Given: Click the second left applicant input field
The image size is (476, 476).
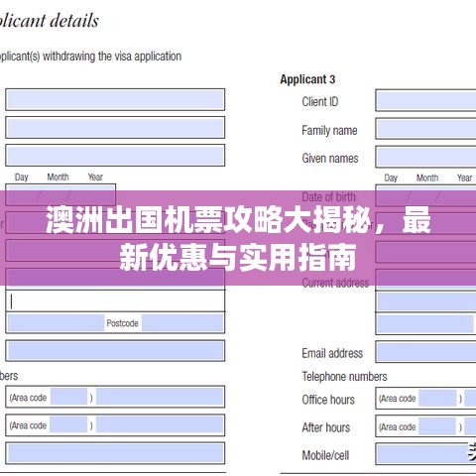Looking at the screenshot, I should click(115, 127).
